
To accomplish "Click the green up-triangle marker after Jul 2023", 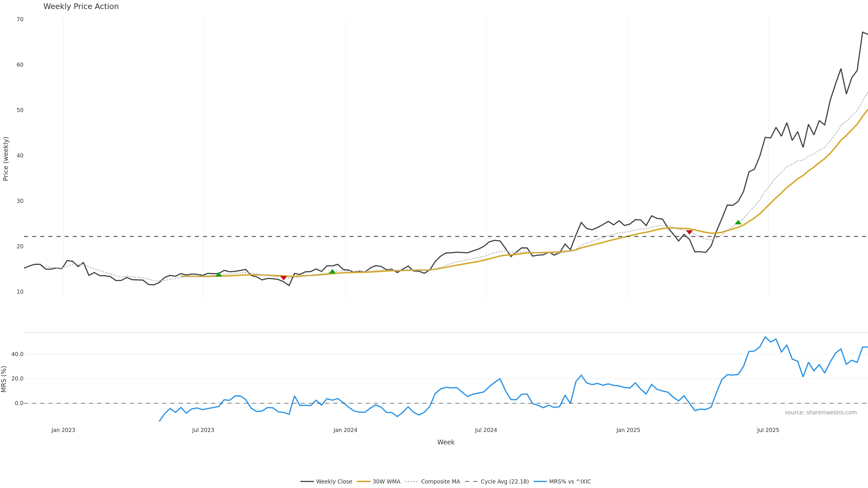I will point(219,274).
